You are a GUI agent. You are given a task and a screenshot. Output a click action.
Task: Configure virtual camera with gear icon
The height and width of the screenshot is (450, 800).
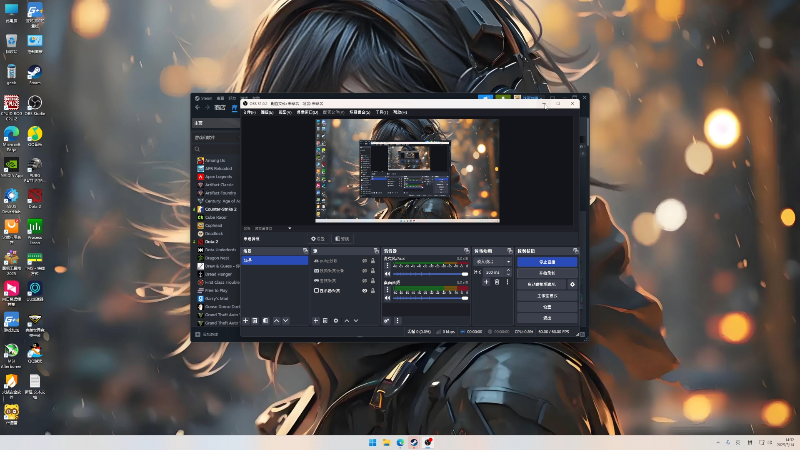coord(572,284)
